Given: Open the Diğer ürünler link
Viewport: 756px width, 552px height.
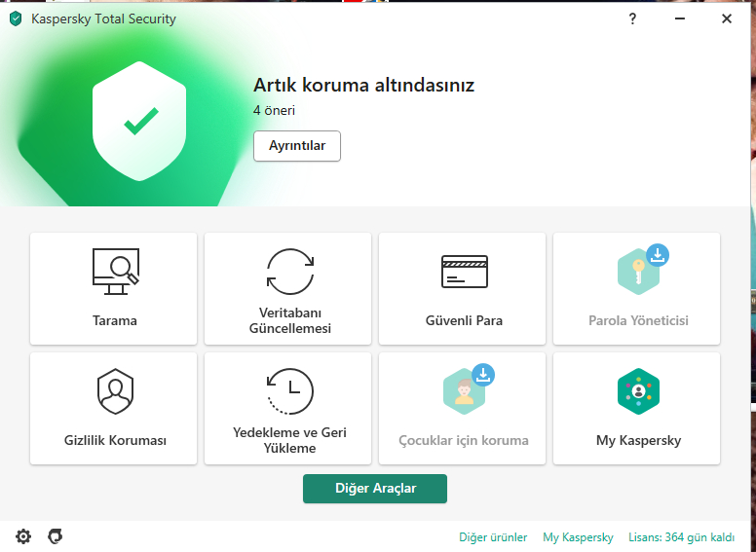Looking at the screenshot, I should tap(493, 537).
